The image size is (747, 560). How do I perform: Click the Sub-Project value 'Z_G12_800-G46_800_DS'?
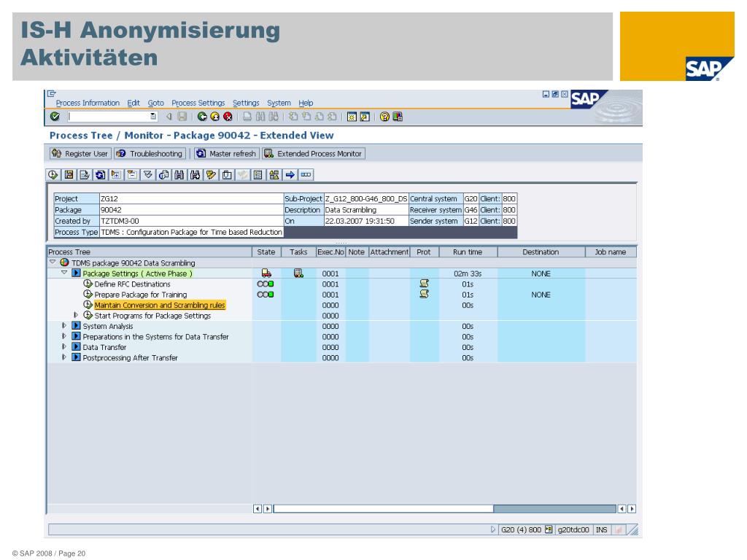pyautogui.click(x=366, y=198)
